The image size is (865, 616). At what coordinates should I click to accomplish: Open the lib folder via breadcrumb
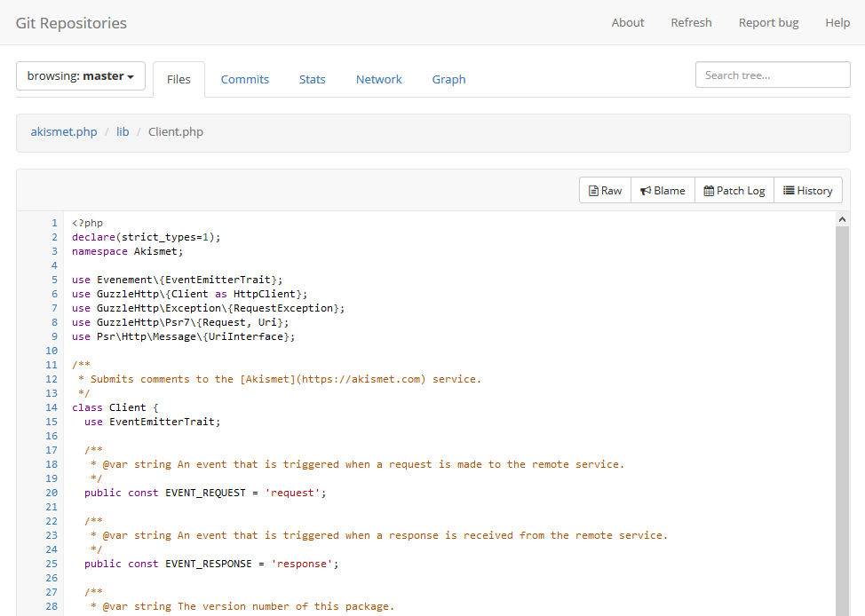pos(123,131)
